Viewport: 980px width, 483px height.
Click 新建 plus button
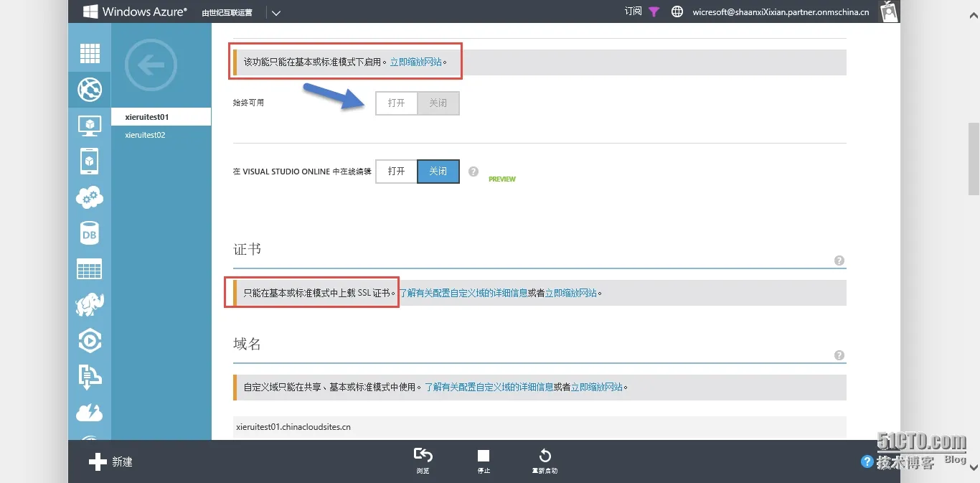coord(110,461)
